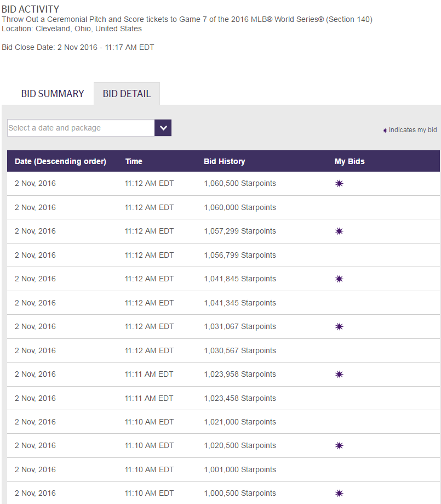This screenshot has height=504, width=441.
Task: Click the star icon beside 1,041,845 Starpoints bid
Action: click(x=339, y=279)
